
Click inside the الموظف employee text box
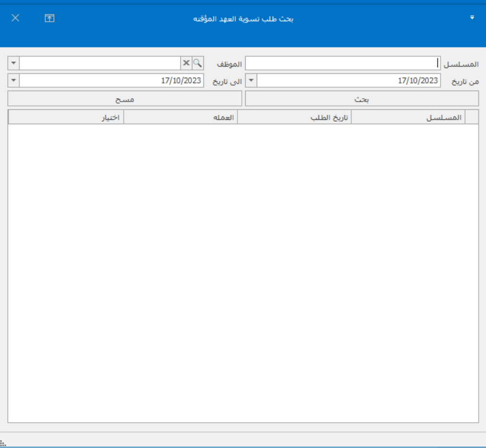click(x=100, y=63)
